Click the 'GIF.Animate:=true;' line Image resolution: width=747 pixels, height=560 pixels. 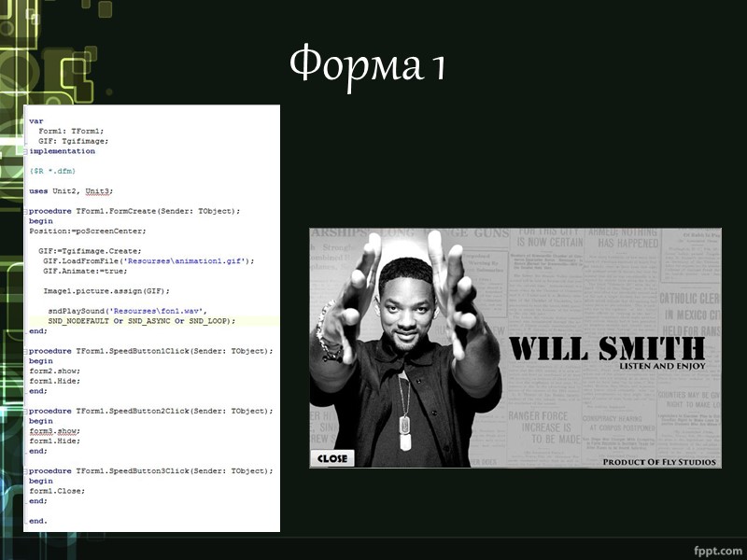[x=85, y=271]
